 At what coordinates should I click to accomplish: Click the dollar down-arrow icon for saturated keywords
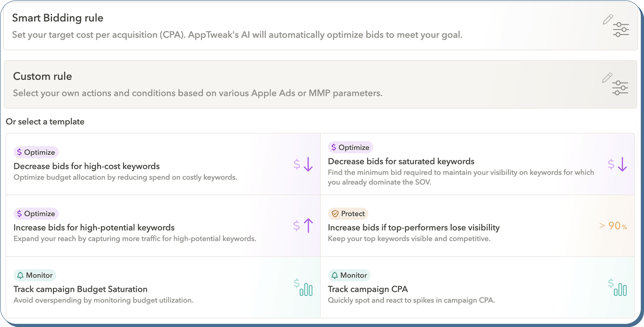click(x=617, y=164)
